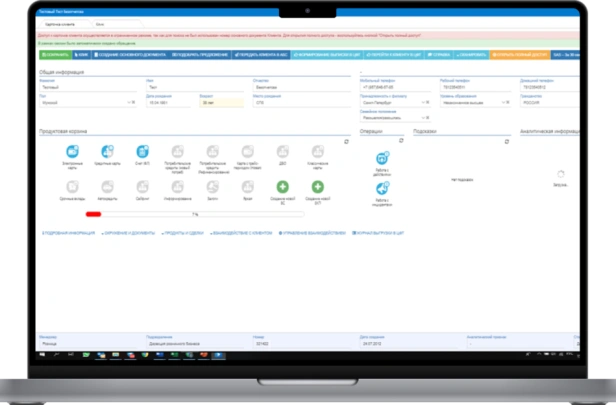Click the green Сохранить button
Screen dimensions: 616x405
point(55,55)
